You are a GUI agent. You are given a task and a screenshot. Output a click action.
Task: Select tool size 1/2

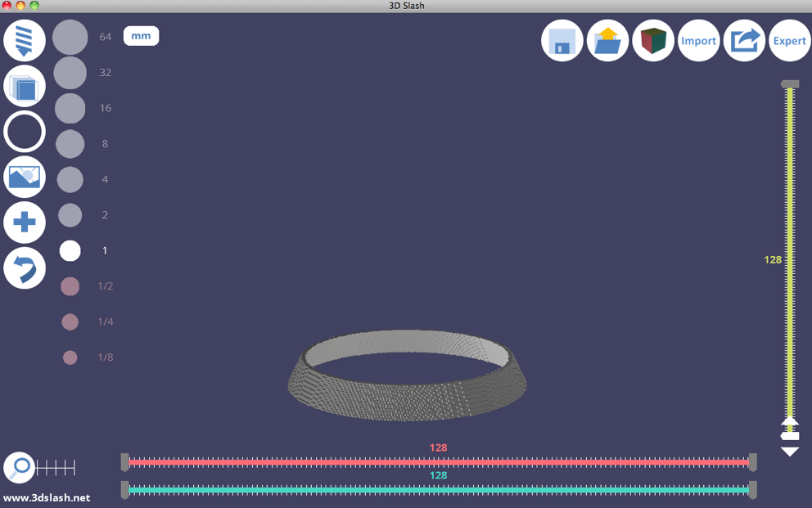[70, 286]
